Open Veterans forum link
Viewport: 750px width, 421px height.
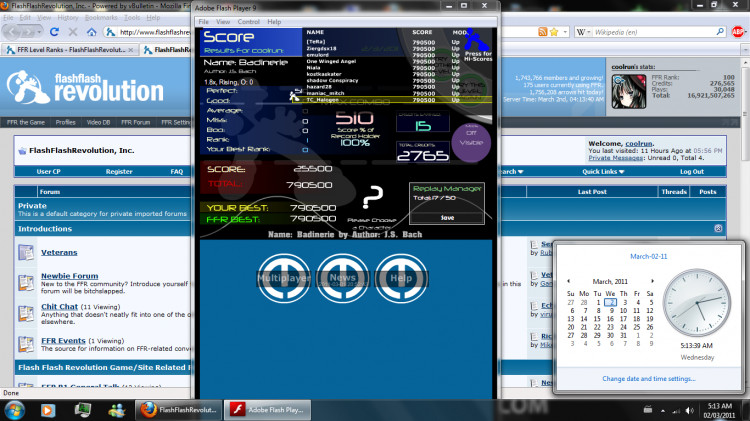point(59,253)
